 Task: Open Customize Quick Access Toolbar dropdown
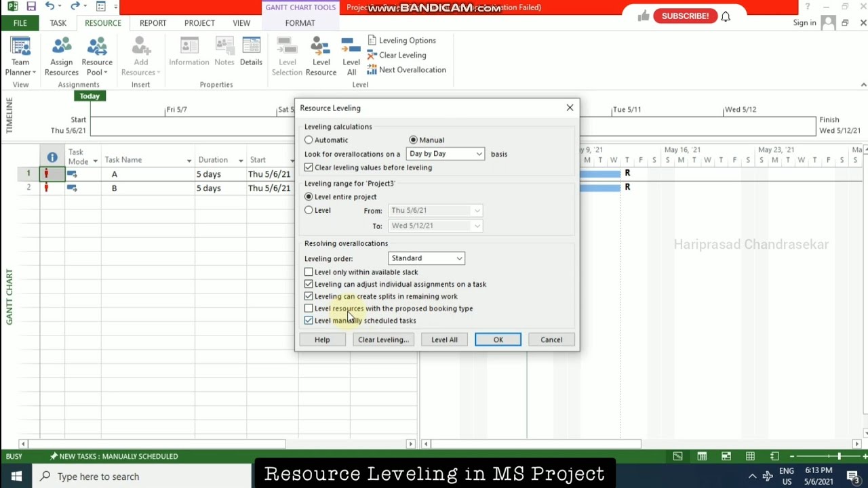click(x=116, y=7)
